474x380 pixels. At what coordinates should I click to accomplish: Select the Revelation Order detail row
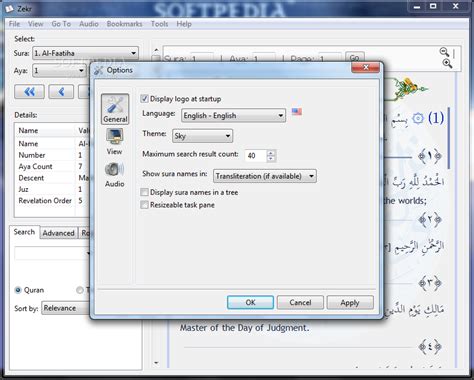53,201
